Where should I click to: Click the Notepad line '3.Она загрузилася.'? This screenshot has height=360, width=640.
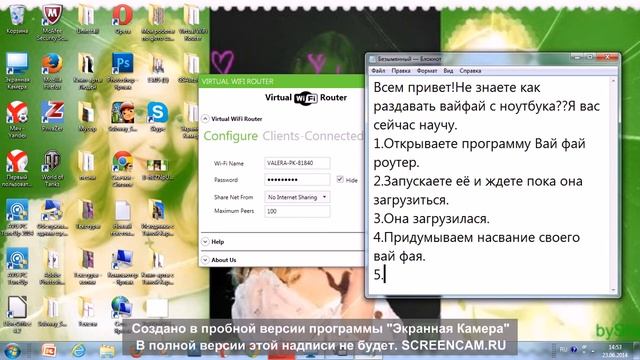coord(431,218)
